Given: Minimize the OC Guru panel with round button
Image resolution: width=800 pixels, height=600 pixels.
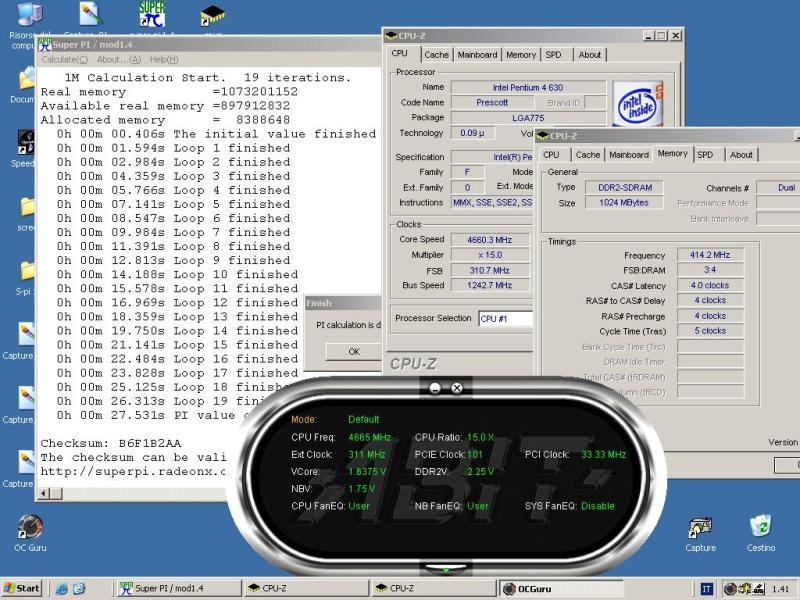Looking at the screenshot, I should [x=435, y=388].
